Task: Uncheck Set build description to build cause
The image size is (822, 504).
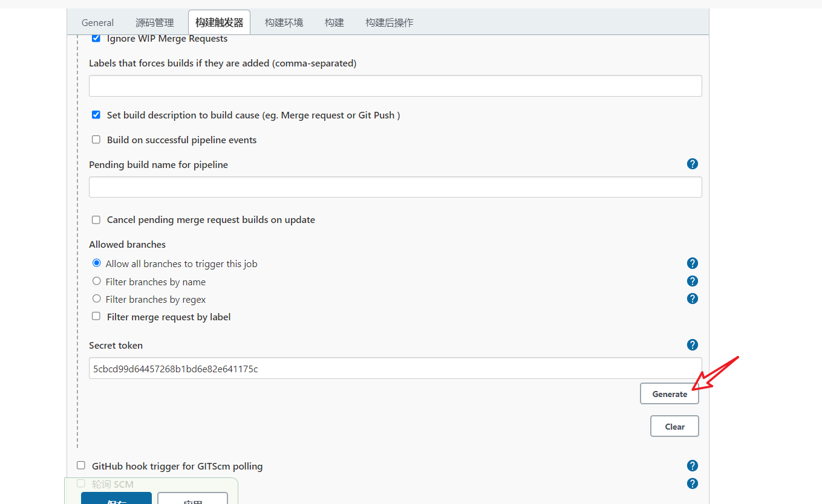Action: [x=96, y=115]
